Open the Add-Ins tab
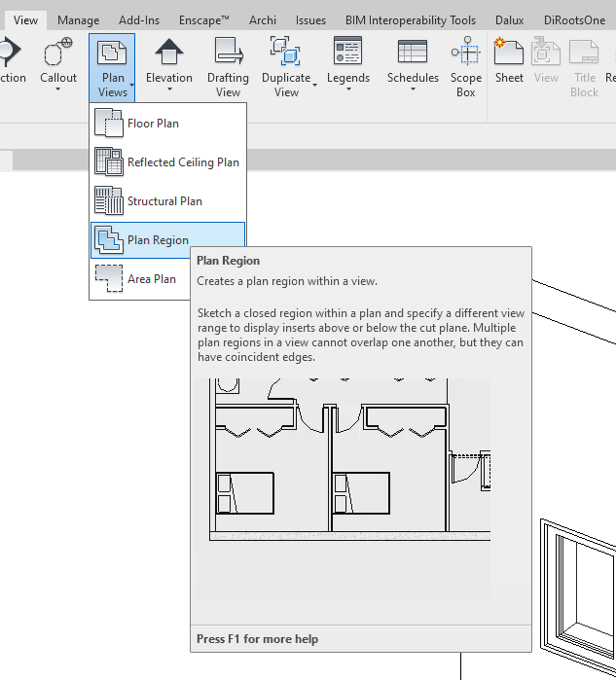The image size is (616, 680). (139, 20)
